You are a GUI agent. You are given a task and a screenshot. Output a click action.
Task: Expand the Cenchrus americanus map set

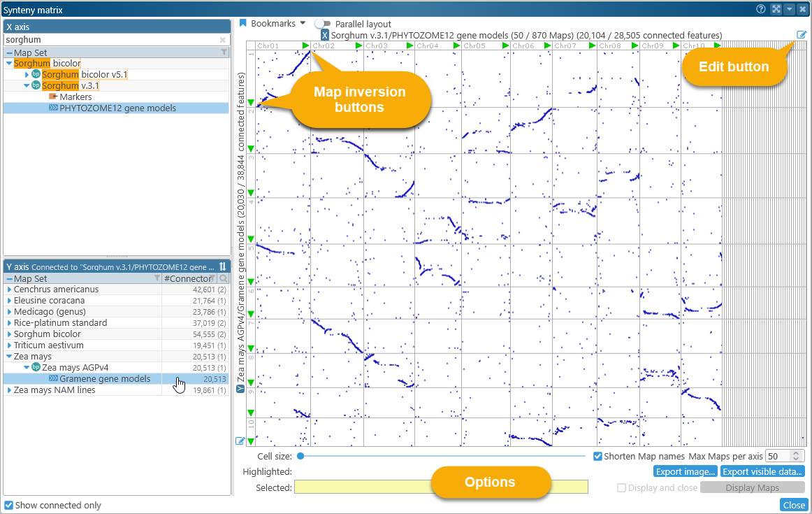9,290
